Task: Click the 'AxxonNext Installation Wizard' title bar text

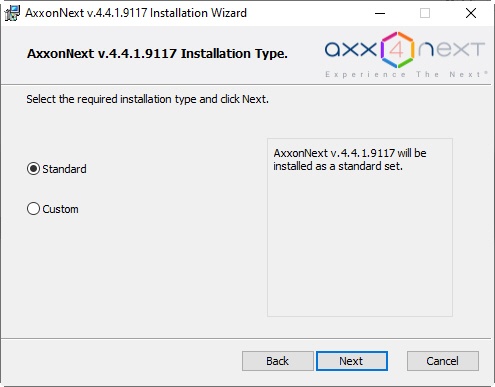Action: coord(136,13)
